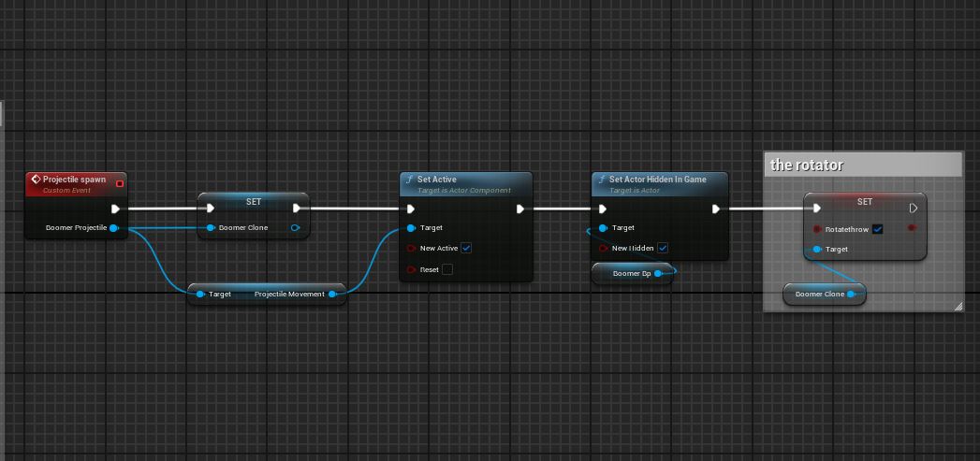This screenshot has width=980, height=461.
Task: Click the rotator SET node exec output pin
Action: 914,209
